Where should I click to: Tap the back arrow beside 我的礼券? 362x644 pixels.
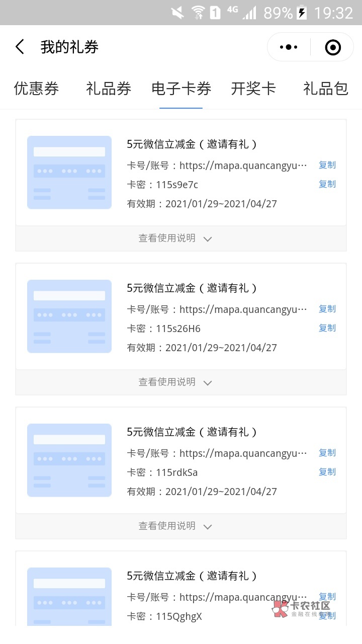[x=20, y=47]
